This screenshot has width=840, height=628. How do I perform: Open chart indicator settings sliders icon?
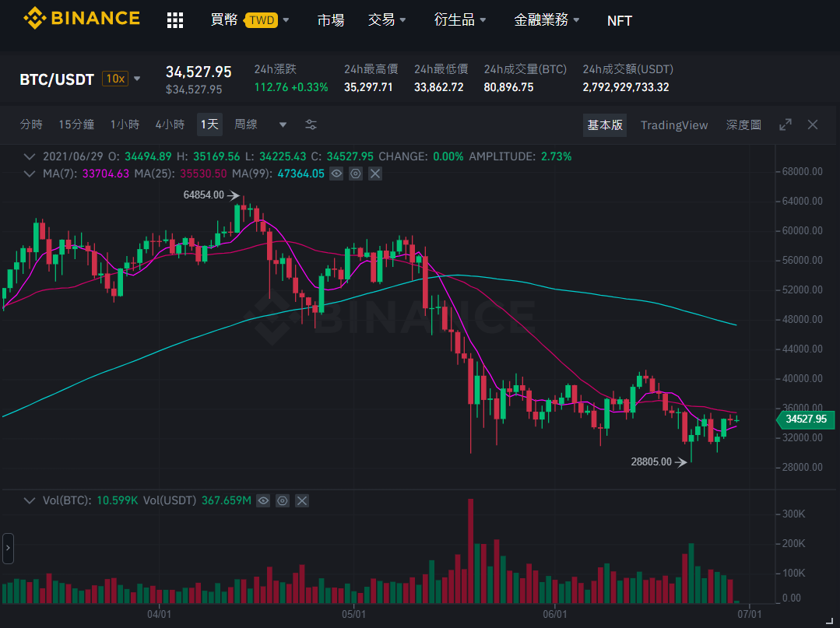tap(311, 125)
